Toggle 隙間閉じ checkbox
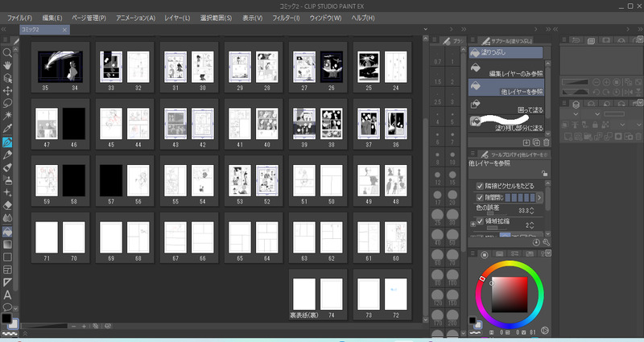 coord(479,197)
